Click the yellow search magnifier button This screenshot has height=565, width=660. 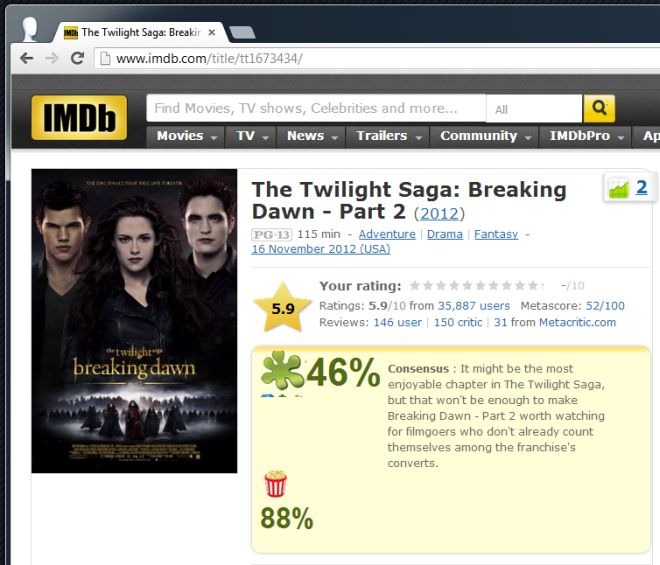point(599,108)
